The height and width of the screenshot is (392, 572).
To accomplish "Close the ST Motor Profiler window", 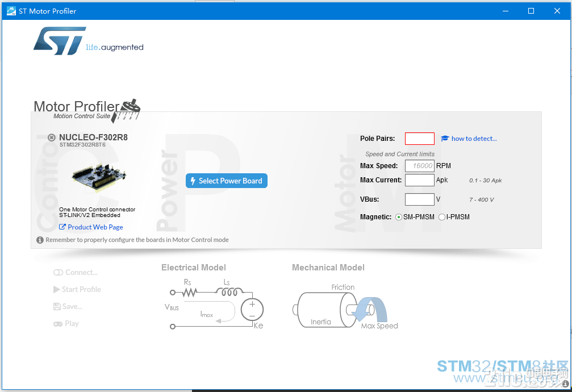I will tap(557, 11).
